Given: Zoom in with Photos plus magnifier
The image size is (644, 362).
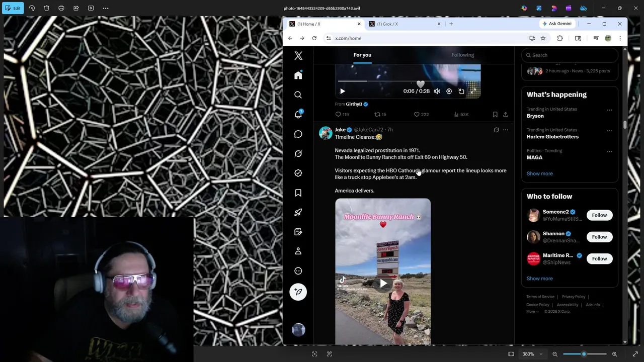Looking at the screenshot, I should tap(614, 354).
